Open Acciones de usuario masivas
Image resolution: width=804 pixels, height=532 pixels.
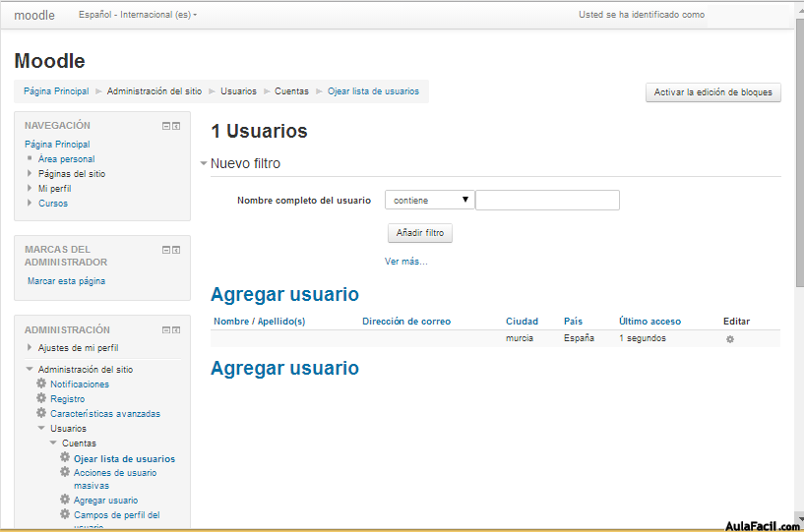(115, 479)
